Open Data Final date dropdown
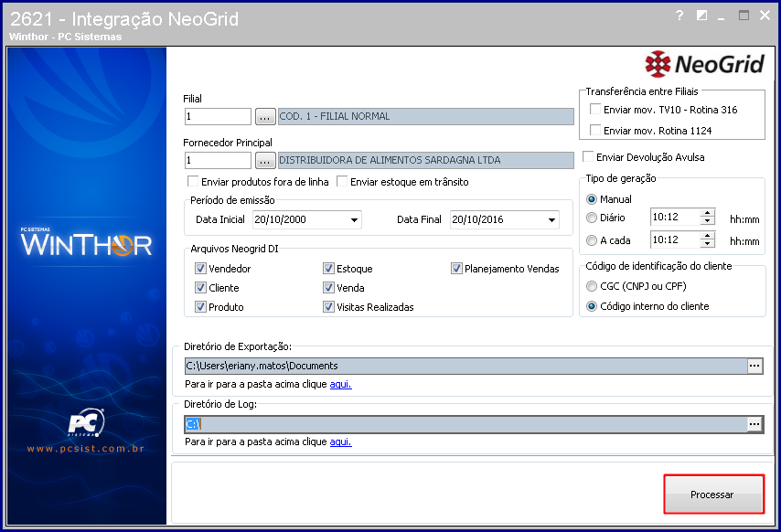The height and width of the screenshot is (532, 781). tap(551, 220)
